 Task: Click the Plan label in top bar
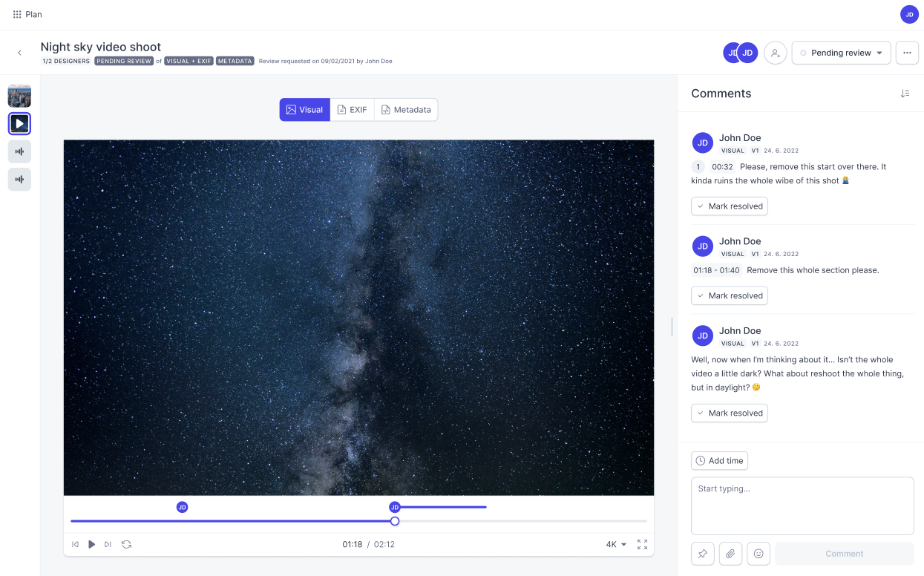33,14
